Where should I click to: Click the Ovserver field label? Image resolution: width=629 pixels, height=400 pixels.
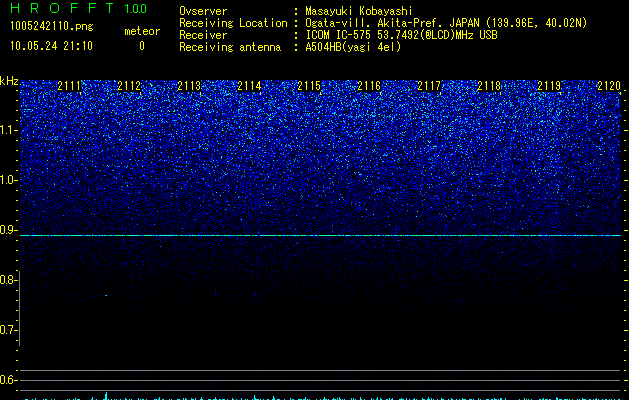click(203, 11)
